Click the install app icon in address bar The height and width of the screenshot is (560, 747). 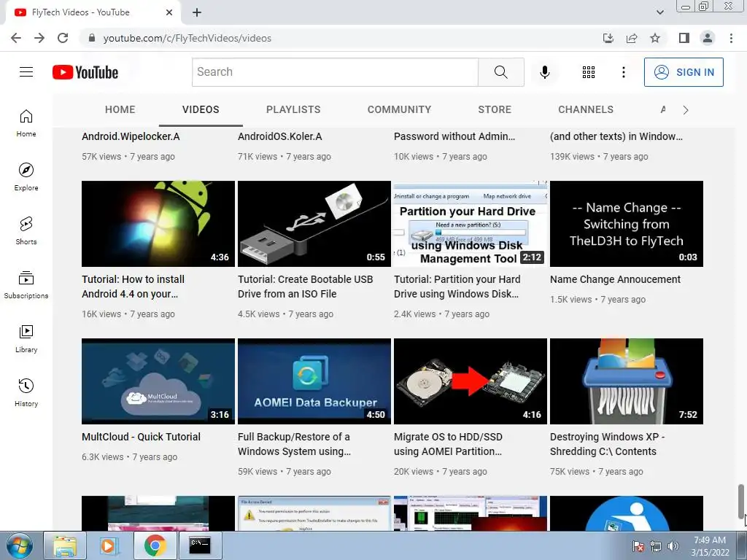point(608,38)
